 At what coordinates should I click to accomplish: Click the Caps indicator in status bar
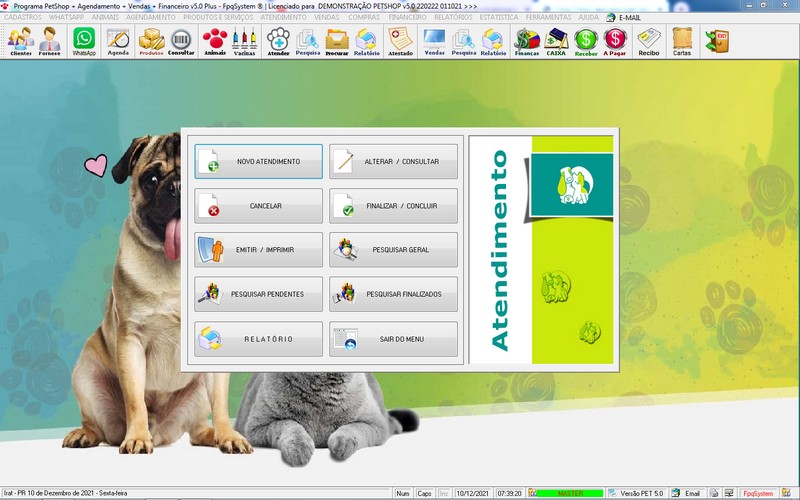pyautogui.click(x=424, y=493)
